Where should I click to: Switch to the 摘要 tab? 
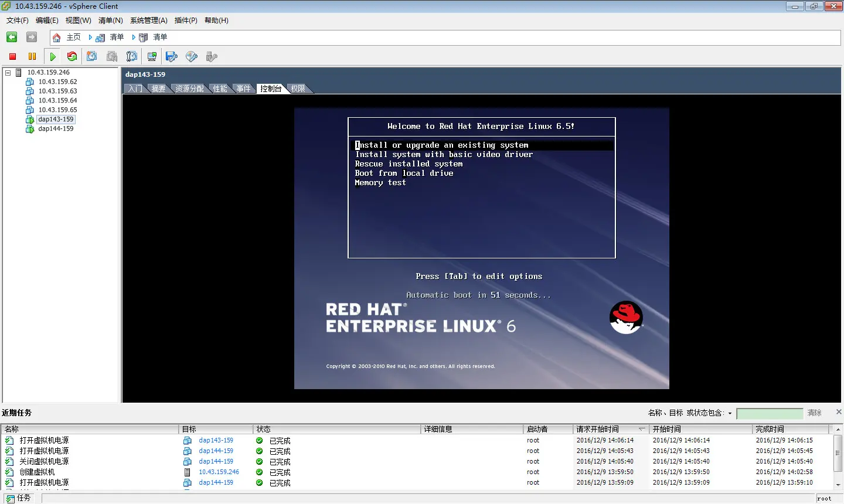click(x=158, y=88)
